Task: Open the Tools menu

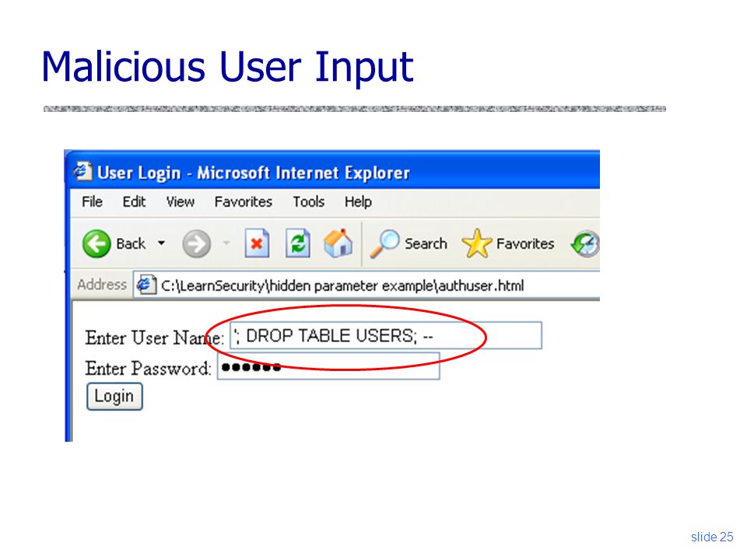Action: 308,202
